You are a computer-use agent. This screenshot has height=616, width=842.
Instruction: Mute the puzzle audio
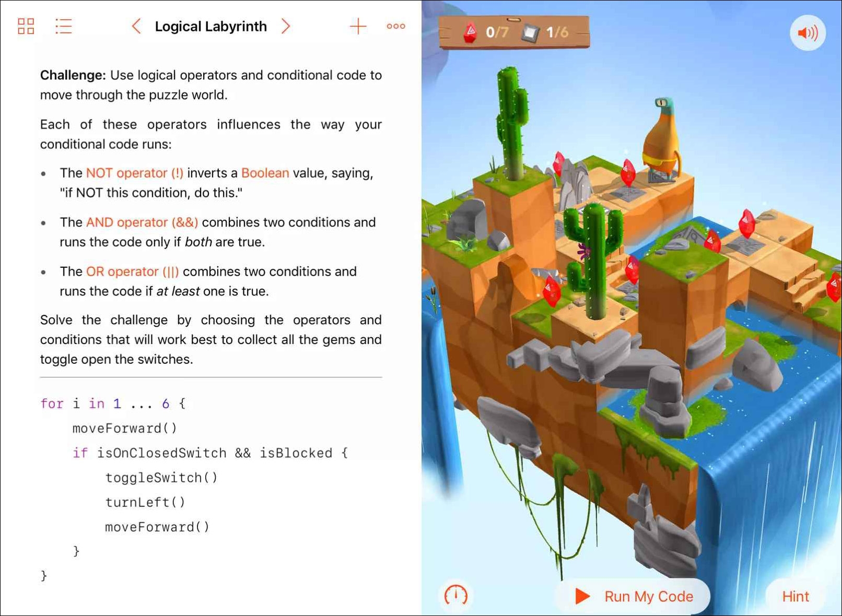pos(807,33)
